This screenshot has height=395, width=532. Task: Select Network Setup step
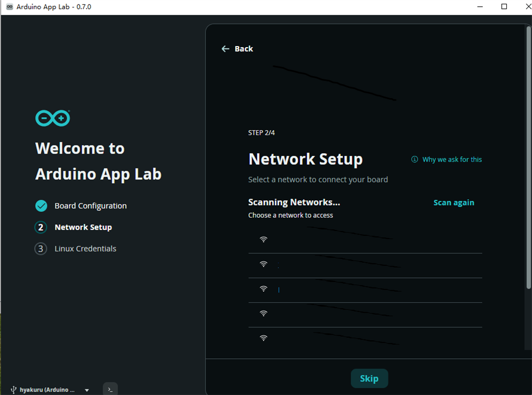click(83, 227)
